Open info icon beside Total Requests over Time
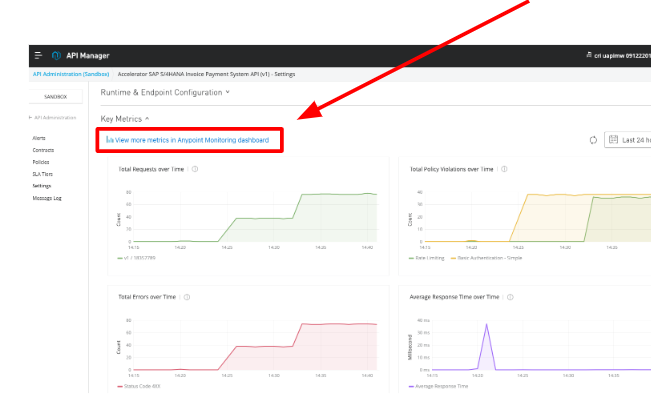 195,169
